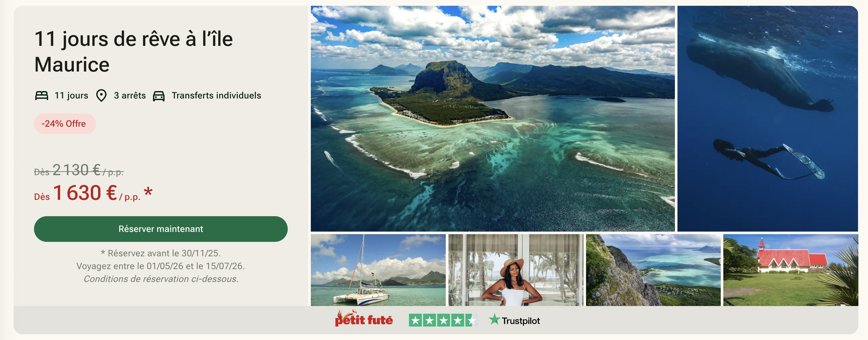Click the crossed-out 2 130 € price
The image size is (868, 340).
click(76, 170)
